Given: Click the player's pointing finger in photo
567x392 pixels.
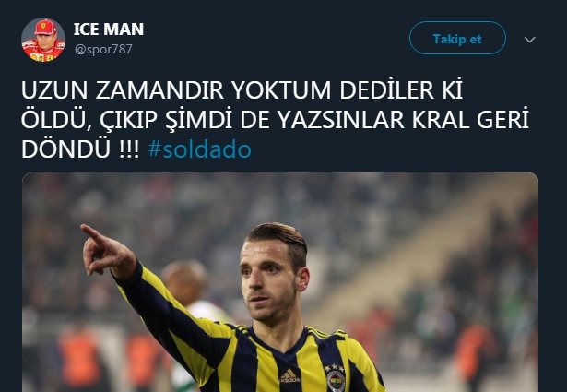Looking at the screenshot, I should pyautogui.click(x=91, y=232).
